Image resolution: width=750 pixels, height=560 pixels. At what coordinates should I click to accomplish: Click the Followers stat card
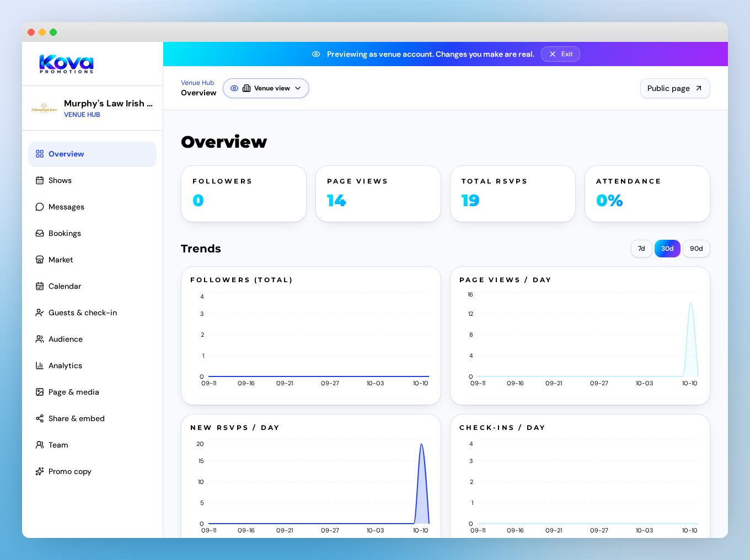244,194
